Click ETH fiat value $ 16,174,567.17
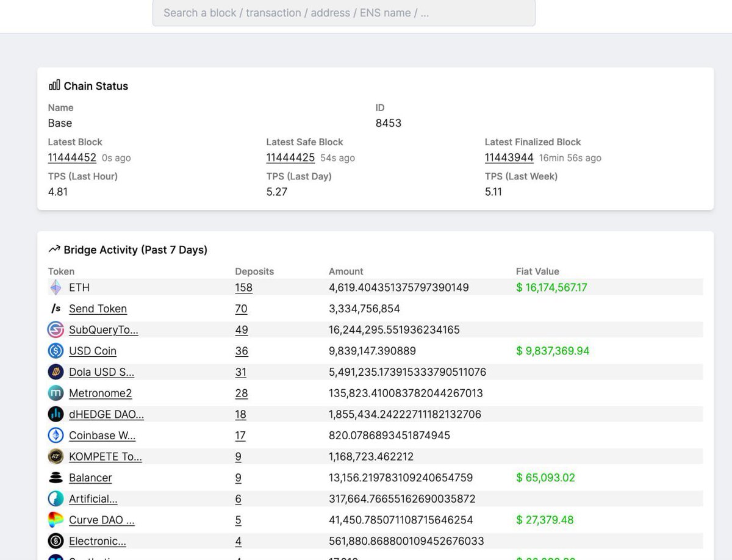The image size is (732, 560). click(x=551, y=287)
